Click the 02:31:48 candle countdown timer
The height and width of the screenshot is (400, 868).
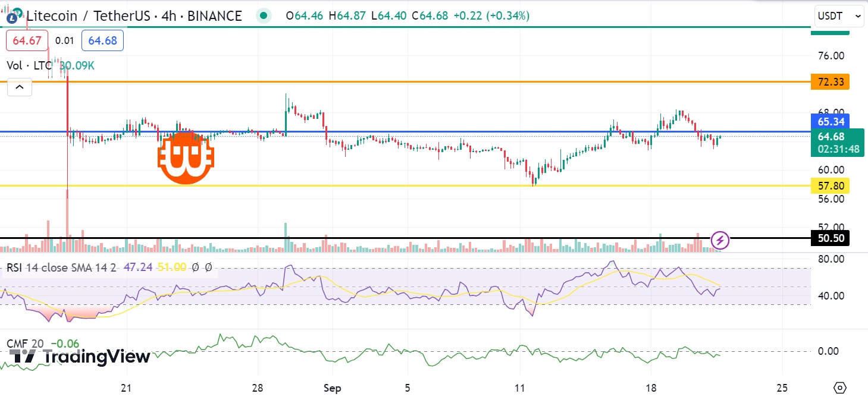pos(838,149)
